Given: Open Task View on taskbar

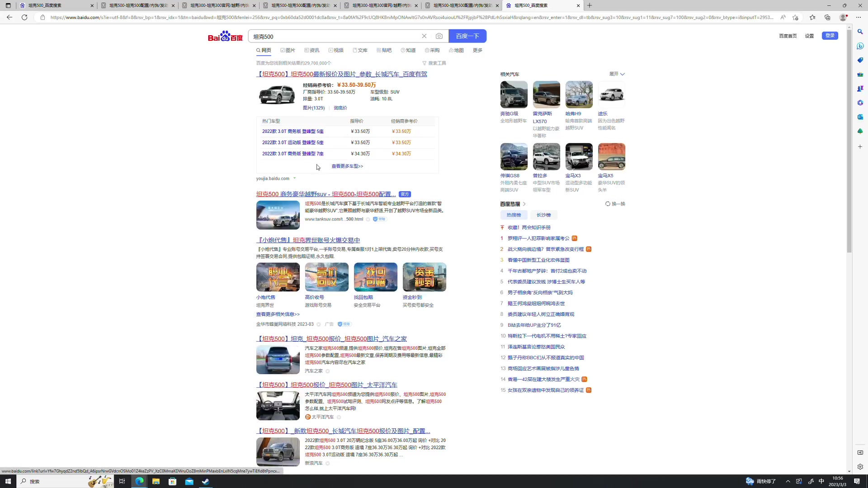Looking at the screenshot, I should [x=122, y=481].
